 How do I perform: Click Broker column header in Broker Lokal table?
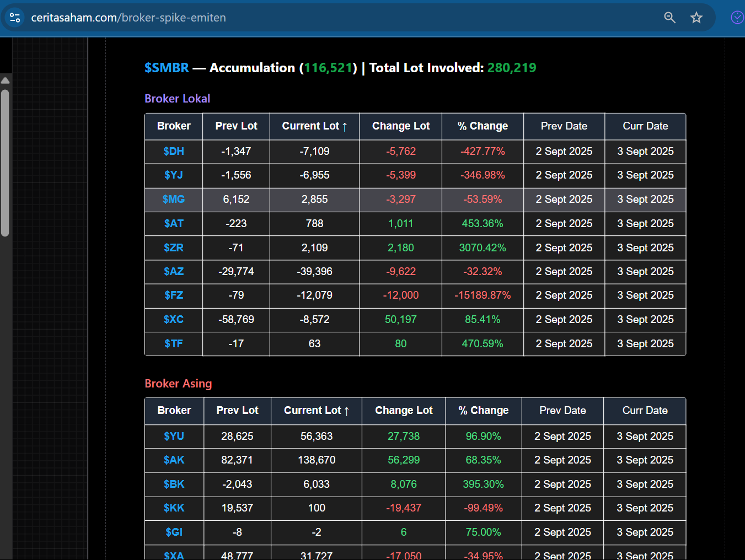(174, 126)
